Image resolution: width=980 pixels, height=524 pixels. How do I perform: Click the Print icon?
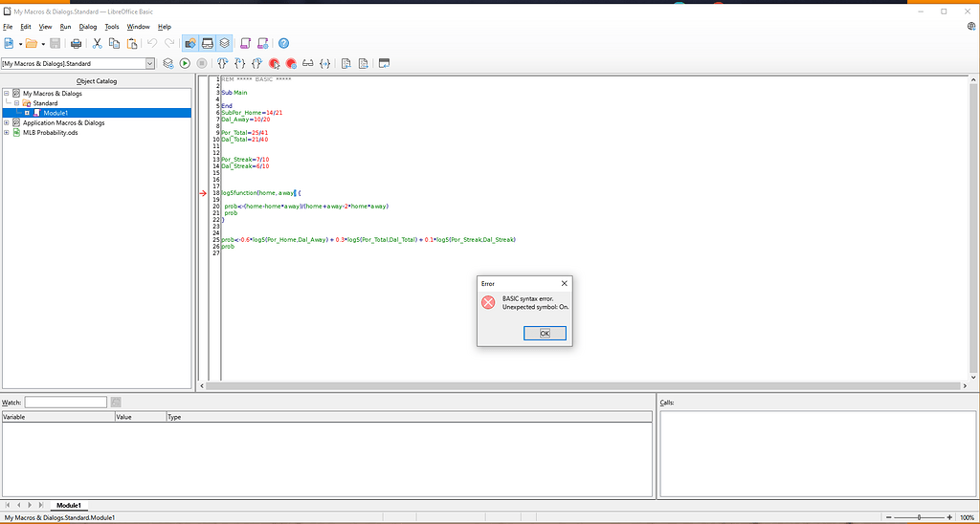77,43
